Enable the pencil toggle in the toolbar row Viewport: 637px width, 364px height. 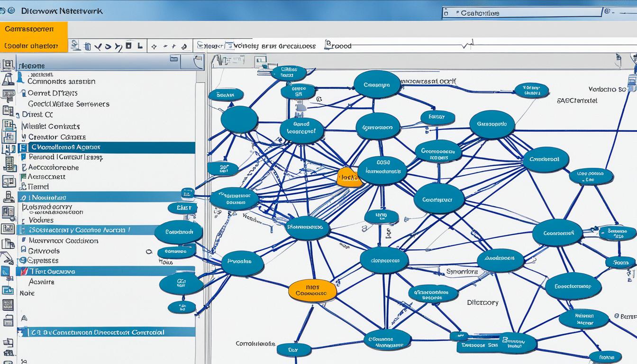[x=184, y=47]
